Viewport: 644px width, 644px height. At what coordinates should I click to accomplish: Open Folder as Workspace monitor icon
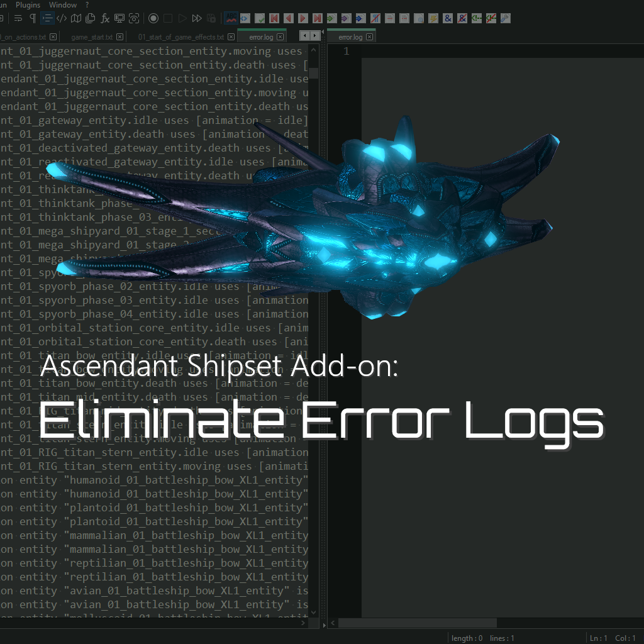coord(119,18)
